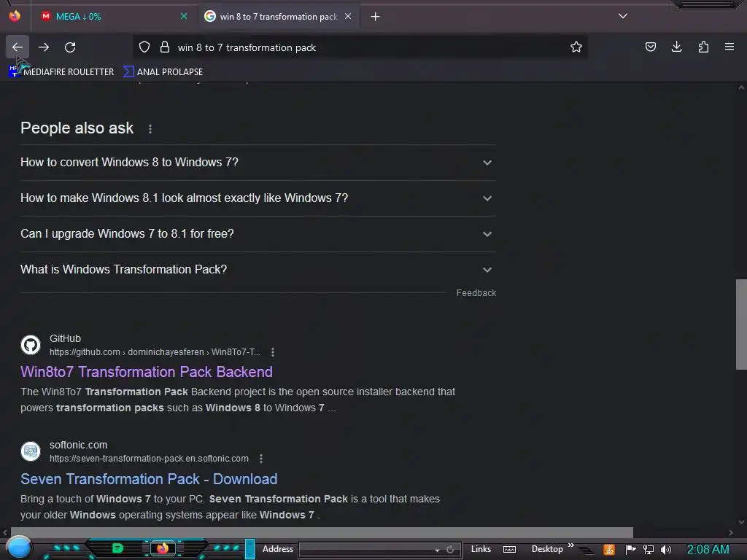Open the tracking protection shield icon
Screen dimensions: 747x560
[144, 47]
